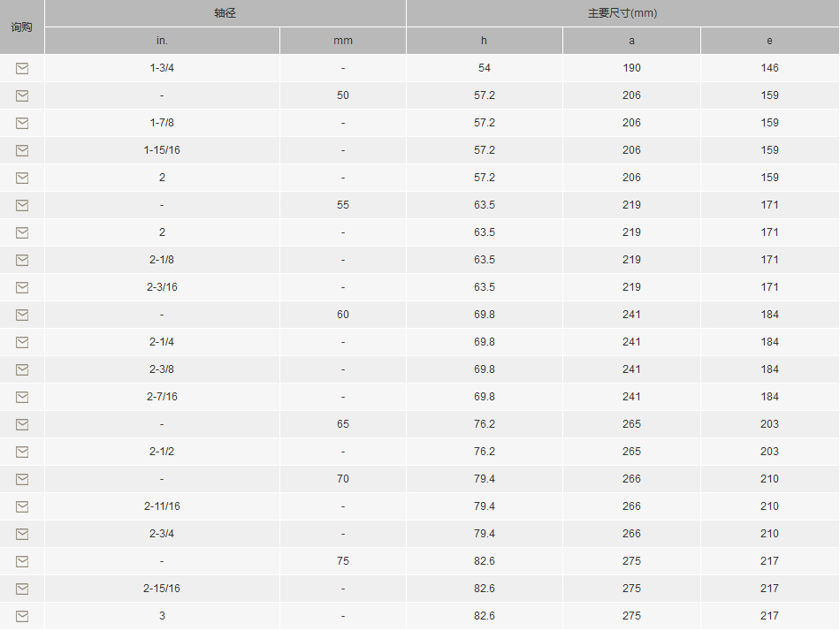Click envelope icon for 1-15/16 row
Image resolution: width=840 pixels, height=631 pixels.
point(22,150)
